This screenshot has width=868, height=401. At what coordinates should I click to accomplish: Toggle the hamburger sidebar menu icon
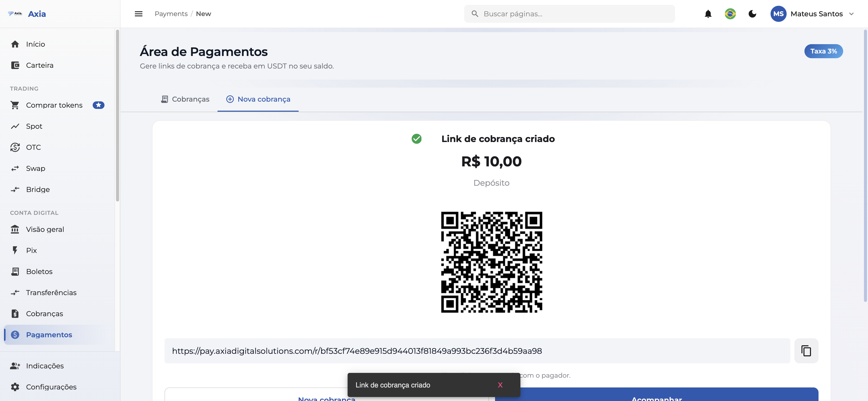(x=138, y=14)
